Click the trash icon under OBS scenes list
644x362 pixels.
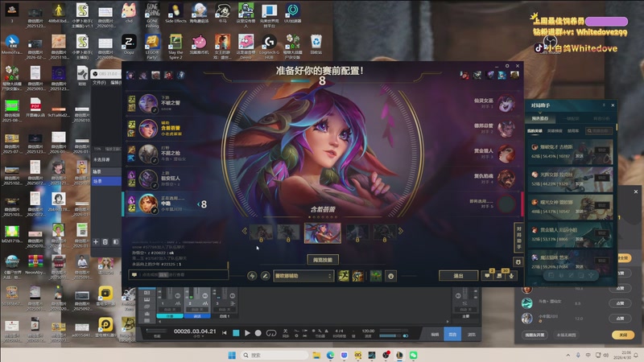pyautogui.click(x=105, y=242)
